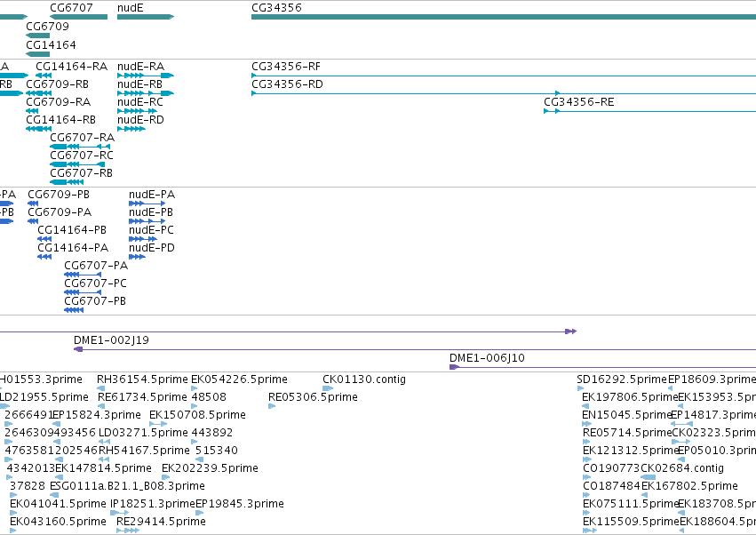The height and width of the screenshot is (535, 756).
Task: Click EST RE05306.5prime
Action: pos(272,406)
